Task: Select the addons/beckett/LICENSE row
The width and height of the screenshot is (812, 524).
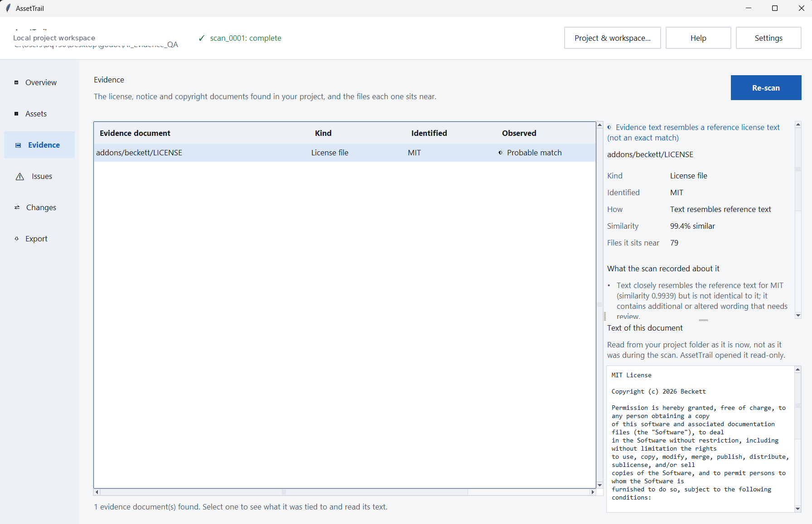Action: tap(345, 153)
